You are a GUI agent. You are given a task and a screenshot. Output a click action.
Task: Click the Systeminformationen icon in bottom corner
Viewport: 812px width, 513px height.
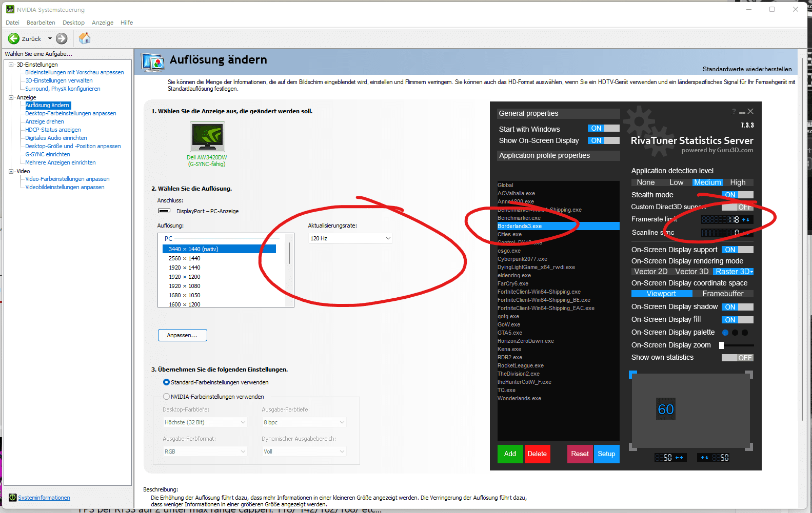point(13,498)
